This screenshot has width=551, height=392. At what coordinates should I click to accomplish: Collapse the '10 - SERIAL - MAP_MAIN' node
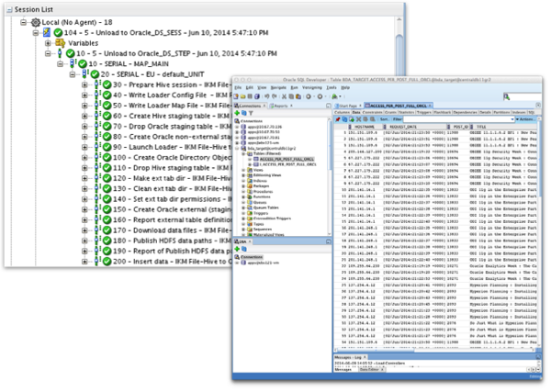coord(60,64)
